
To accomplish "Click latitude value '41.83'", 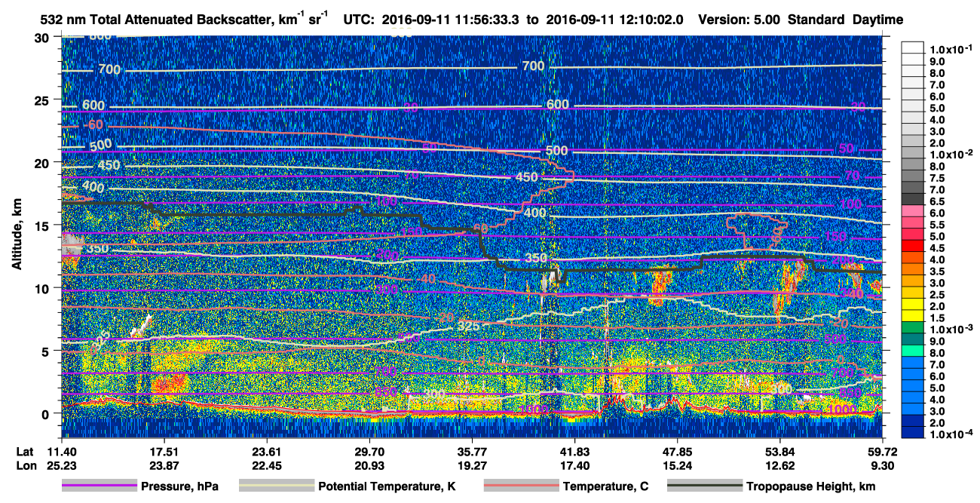I will (574, 452).
